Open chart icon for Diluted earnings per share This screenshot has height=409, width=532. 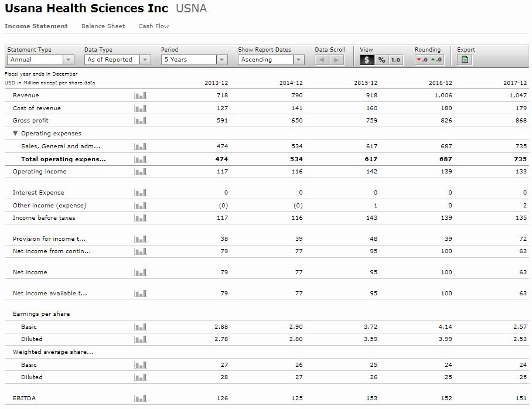(x=141, y=339)
